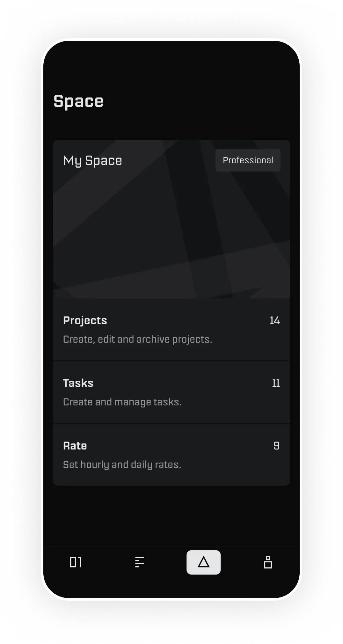
Task: Click 'Create and manage tasks' description
Action: pyautogui.click(x=122, y=402)
